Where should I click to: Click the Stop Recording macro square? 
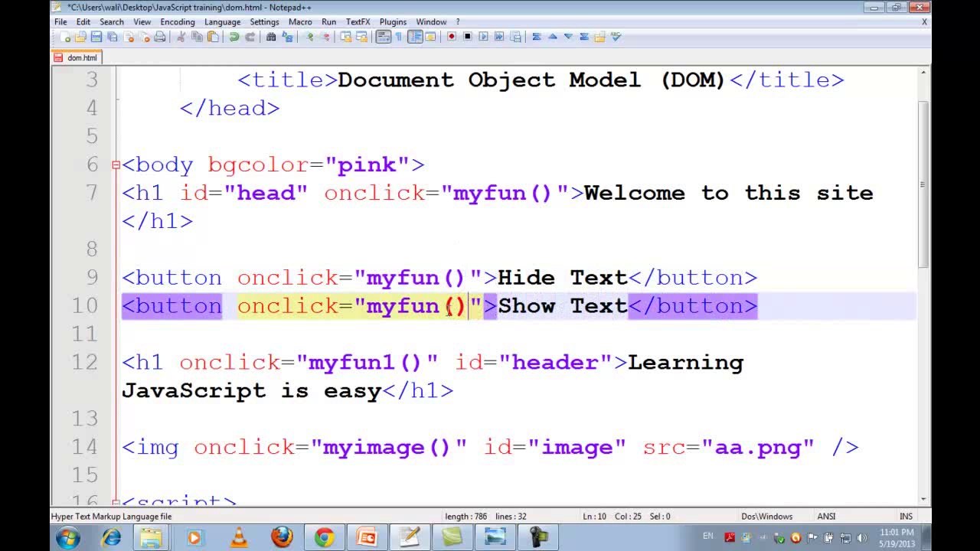coord(467,37)
